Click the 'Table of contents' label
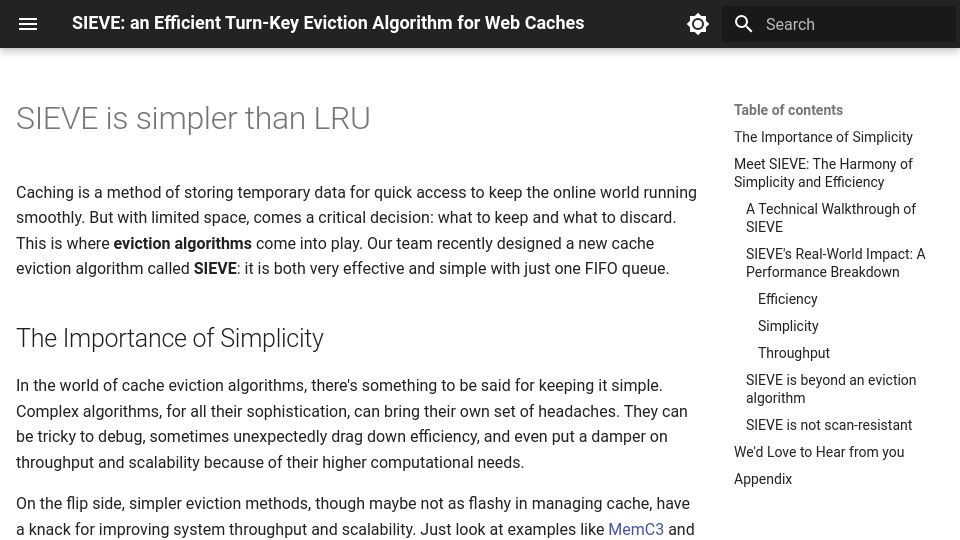960x540 pixels. tap(788, 110)
